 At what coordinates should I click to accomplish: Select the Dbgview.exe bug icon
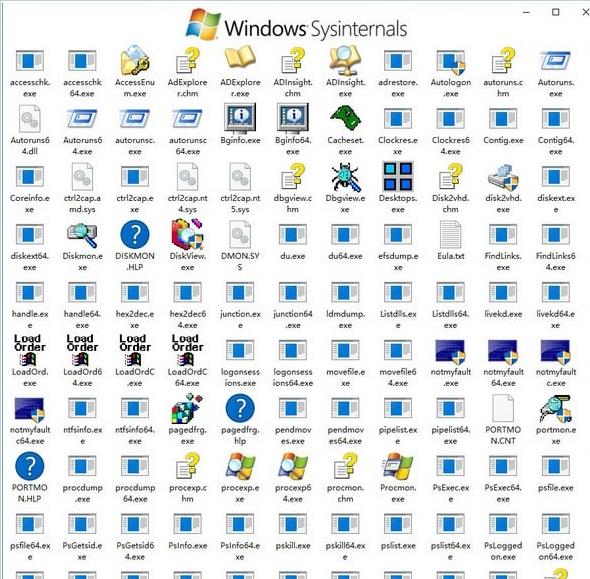[345, 177]
